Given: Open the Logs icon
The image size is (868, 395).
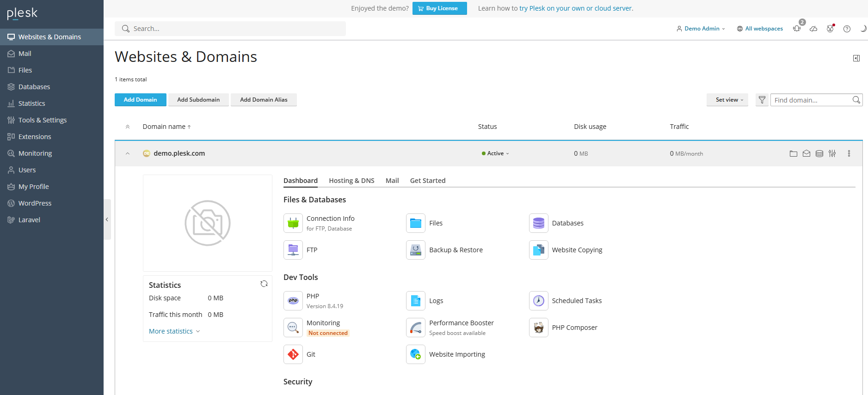Looking at the screenshot, I should [416, 301].
